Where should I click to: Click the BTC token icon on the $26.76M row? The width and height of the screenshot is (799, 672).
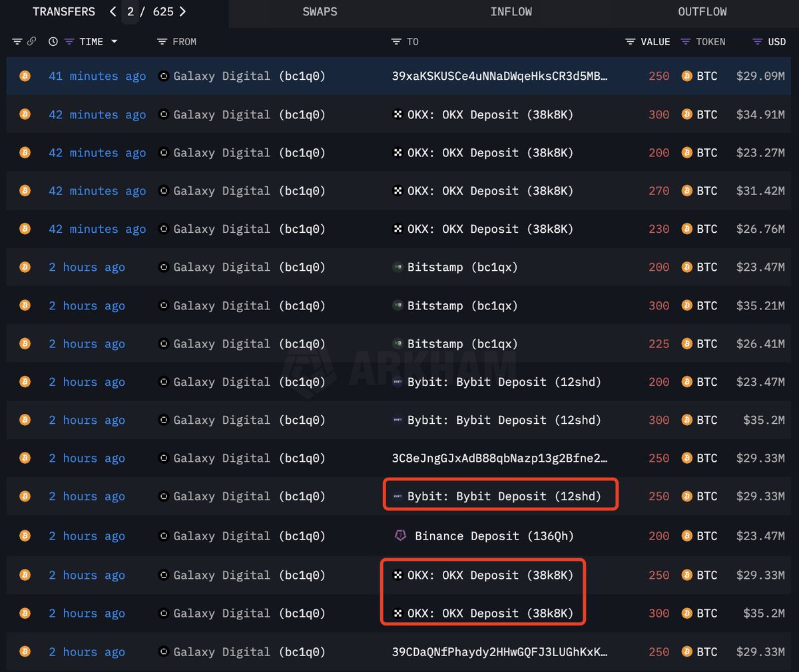[x=686, y=229]
